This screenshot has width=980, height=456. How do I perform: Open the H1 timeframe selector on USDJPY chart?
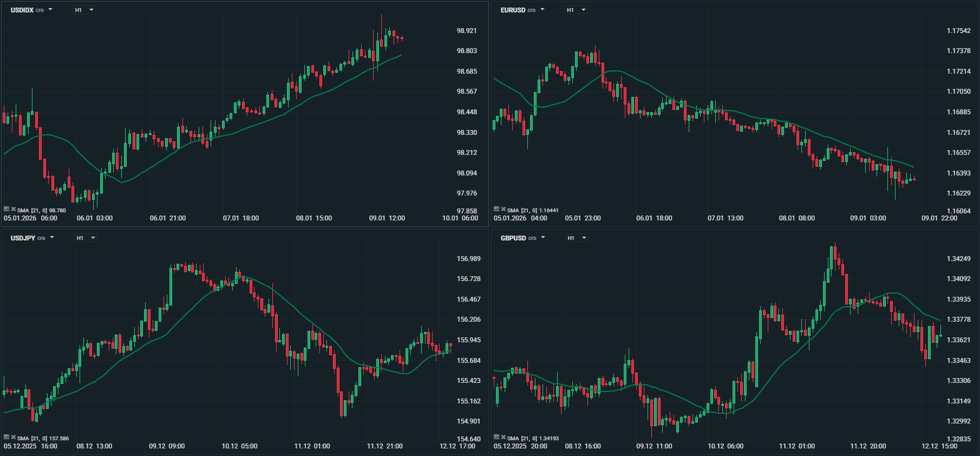pos(86,238)
